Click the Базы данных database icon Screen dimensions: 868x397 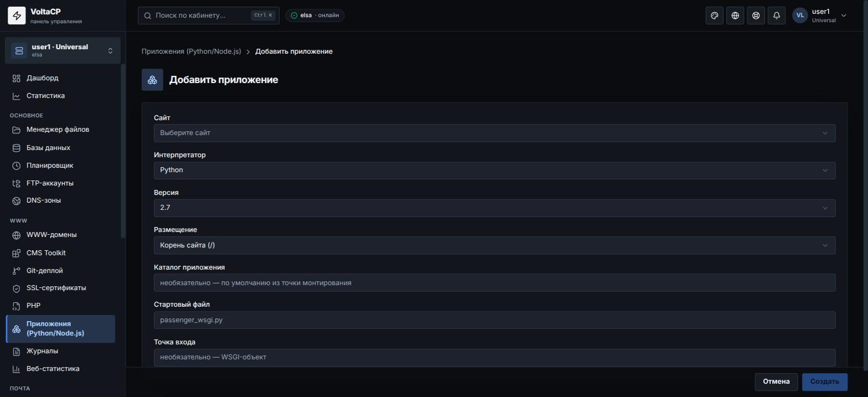pos(17,148)
